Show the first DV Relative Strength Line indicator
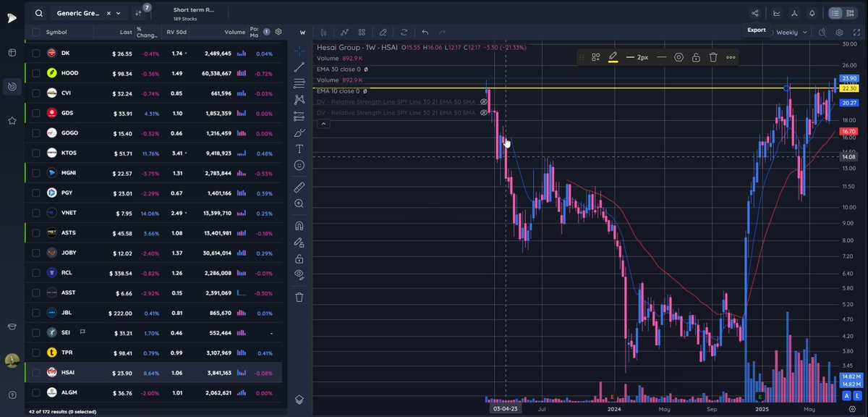The height and width of the screenshot is (417, 868). point(484,102)
